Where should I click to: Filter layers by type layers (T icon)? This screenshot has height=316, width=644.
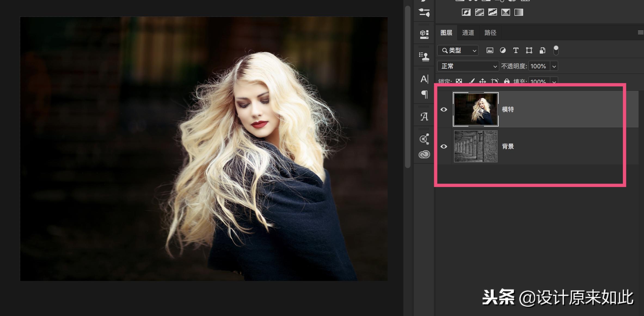click(516, 50)
